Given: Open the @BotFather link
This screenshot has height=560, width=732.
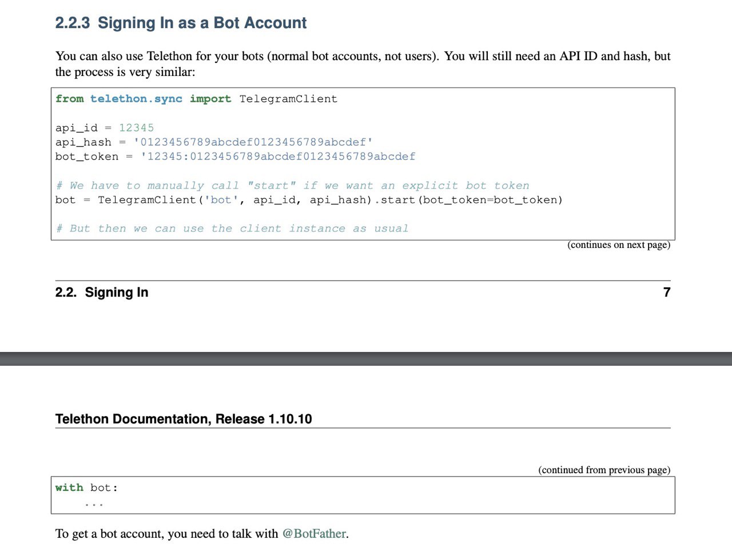Looking at the screenshot, I should pyautogui.click(x=314, y=534).
